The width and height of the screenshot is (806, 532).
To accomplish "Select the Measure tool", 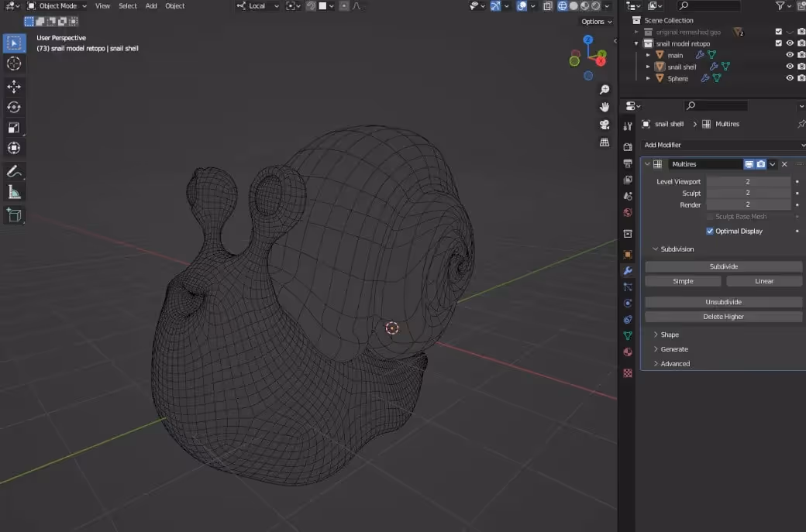I will pyautogui.click(x=14, y=192).
